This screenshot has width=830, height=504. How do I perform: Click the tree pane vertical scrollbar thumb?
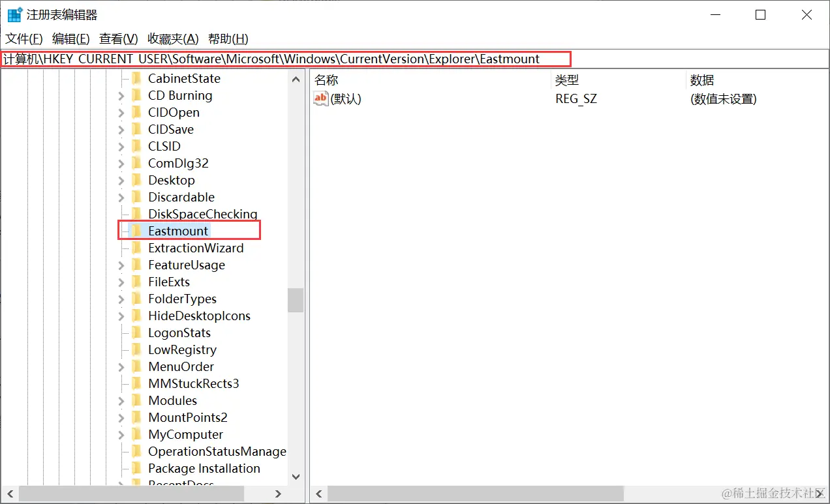pos(296,300)
